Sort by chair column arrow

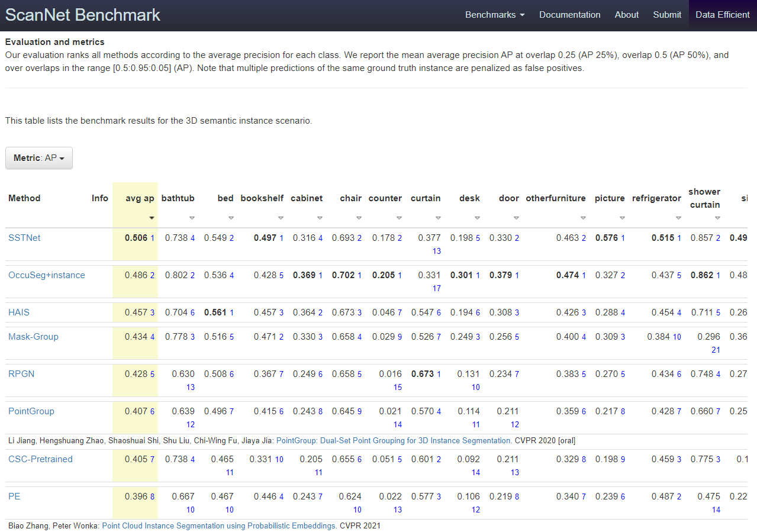(359, 218)
